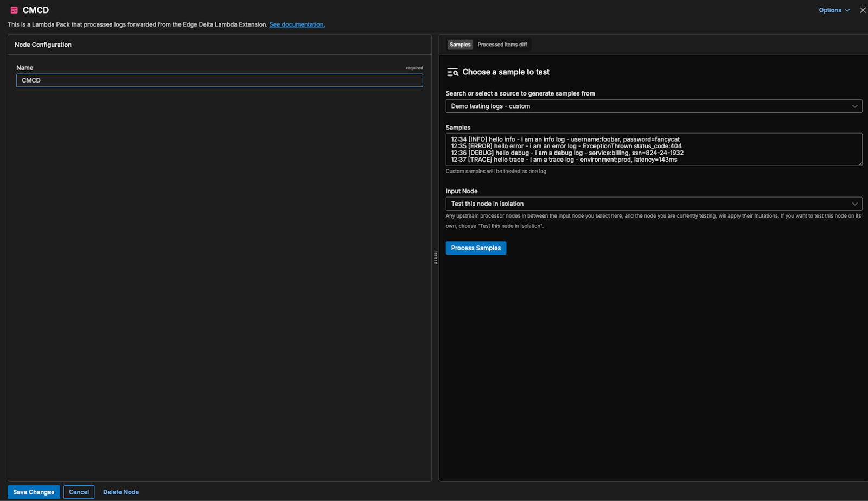
Task: Click the Node Configuration panel header
Action: (x=43, y=45)
